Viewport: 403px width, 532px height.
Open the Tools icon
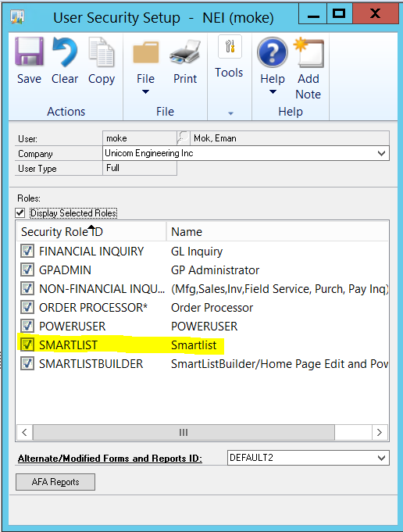point(230,47)
